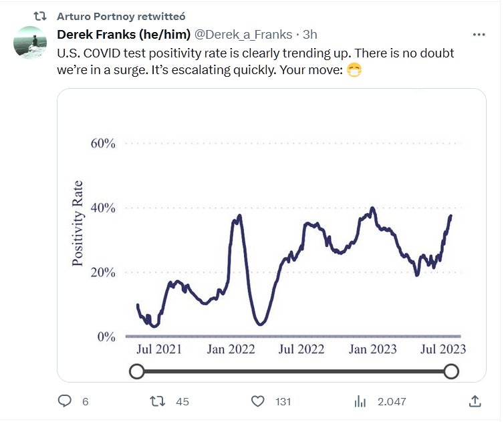504x422 pixels.
Task: Click the 131 likes count
Action: point(281,401)
